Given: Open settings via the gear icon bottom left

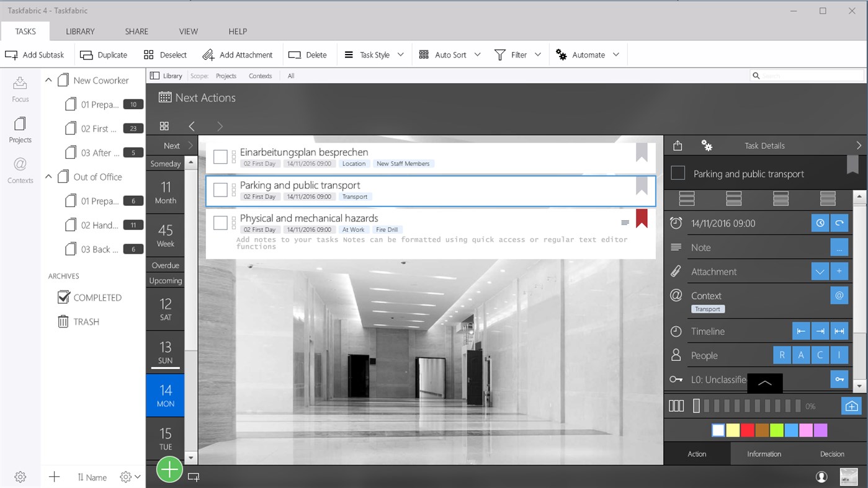Looking at the screenshot, I should click(x=19, y=476).
